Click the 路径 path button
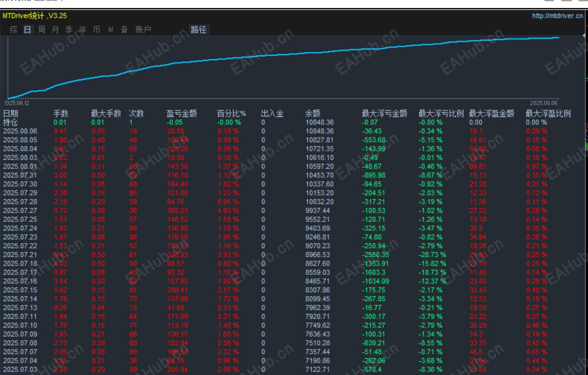Viewport: 588px width, 375px height. pyautogui.click(x=198, y=29)
